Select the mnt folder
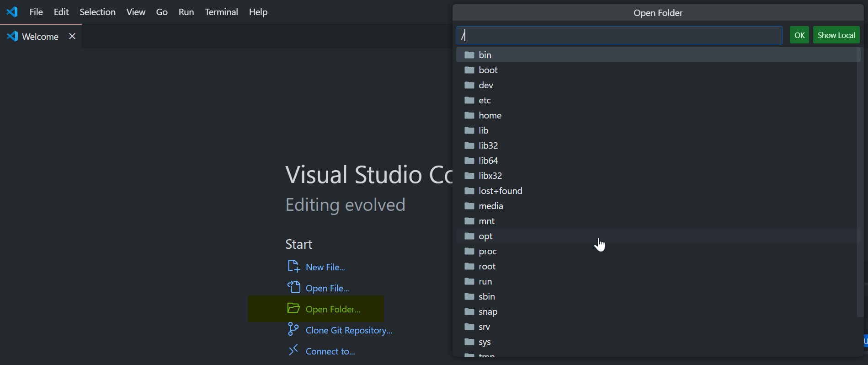 click(x=658, y=221)
